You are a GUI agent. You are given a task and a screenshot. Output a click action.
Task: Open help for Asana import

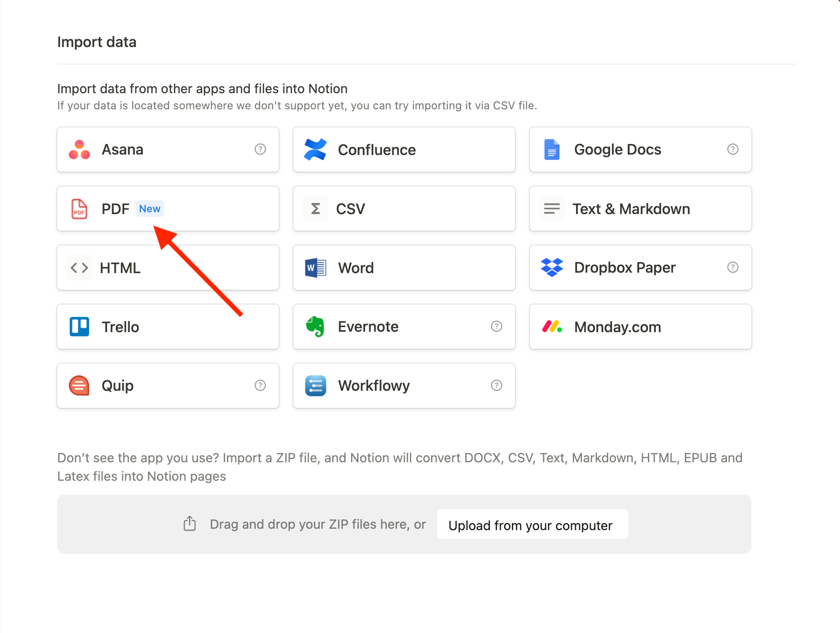[x=260, y=149]
